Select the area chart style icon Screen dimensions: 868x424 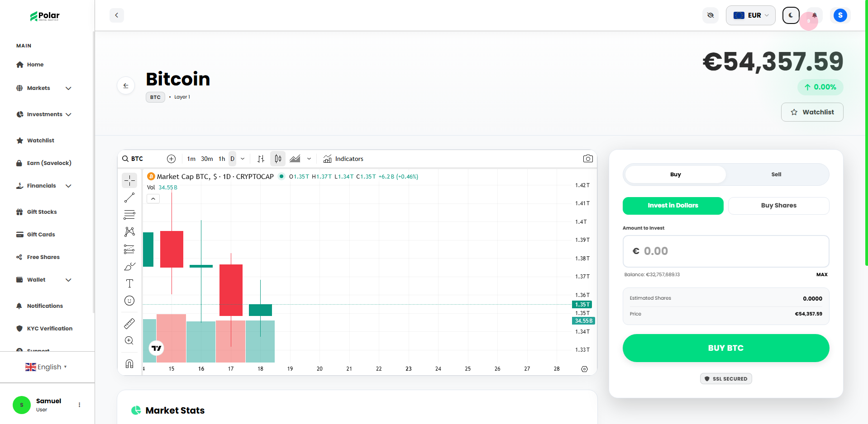tap(295, 159)
